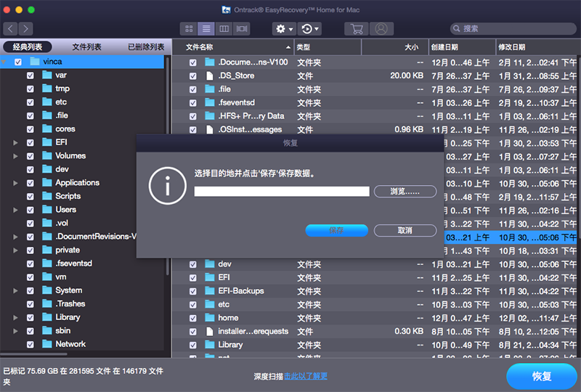Click the 取消 cancel button
This screenshot has width=581, height=392.
405,230
